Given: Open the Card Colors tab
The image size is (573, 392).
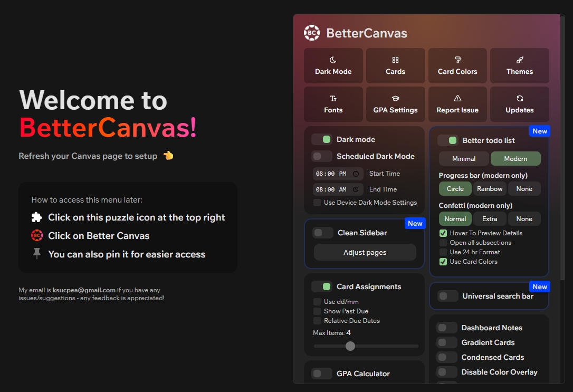Looking at the screenshot, I should (457, 66).
